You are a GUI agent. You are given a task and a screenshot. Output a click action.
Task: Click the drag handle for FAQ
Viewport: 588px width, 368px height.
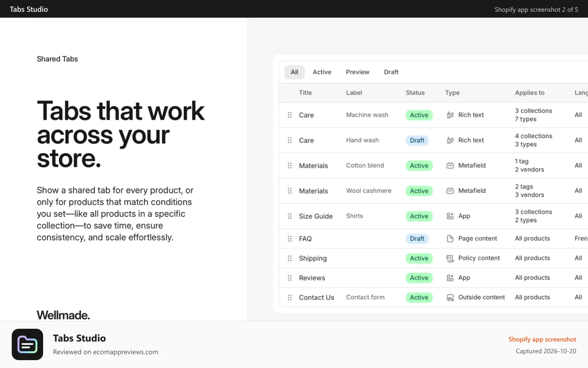click(290, 238)
